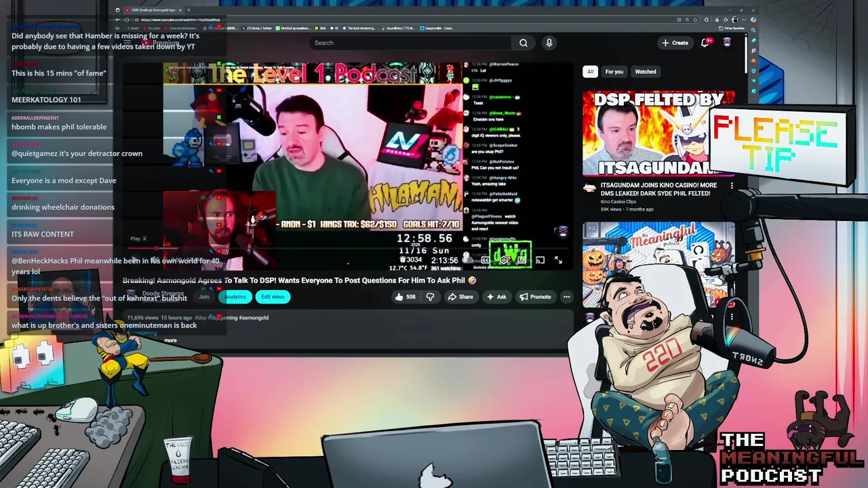Click the Ask button

click(x=496, y=297)
